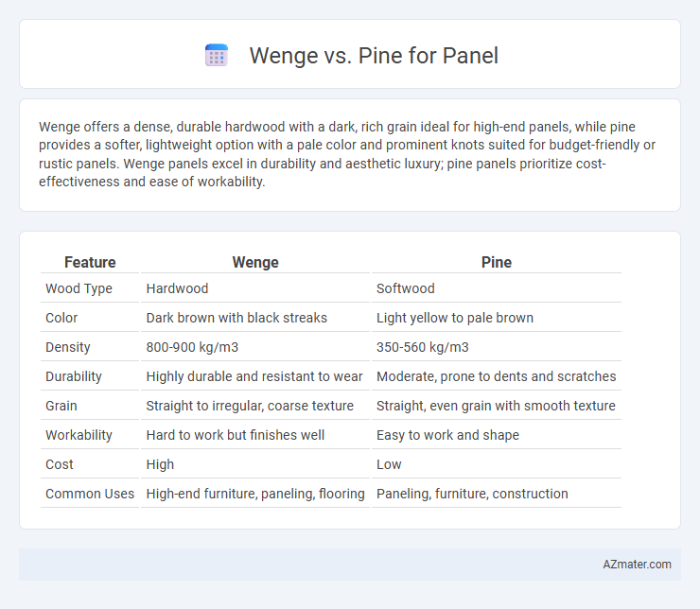700x609 pixels.
Task: Click the 'Durability' row label
Action: click(x=74, y=377)
